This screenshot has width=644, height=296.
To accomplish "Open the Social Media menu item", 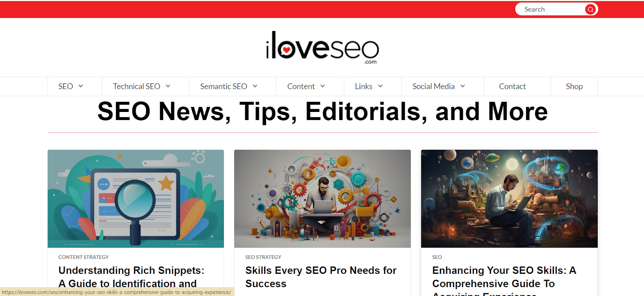I will [433, 87].
